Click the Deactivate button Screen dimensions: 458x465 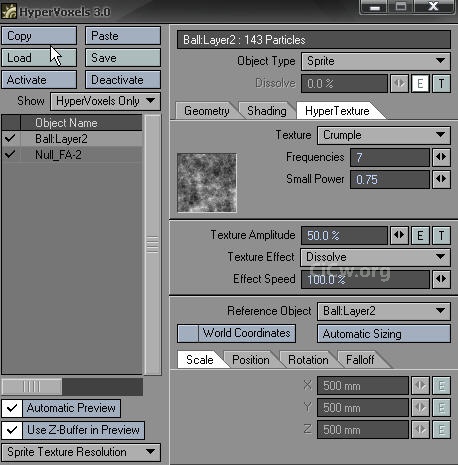point(123,80)
